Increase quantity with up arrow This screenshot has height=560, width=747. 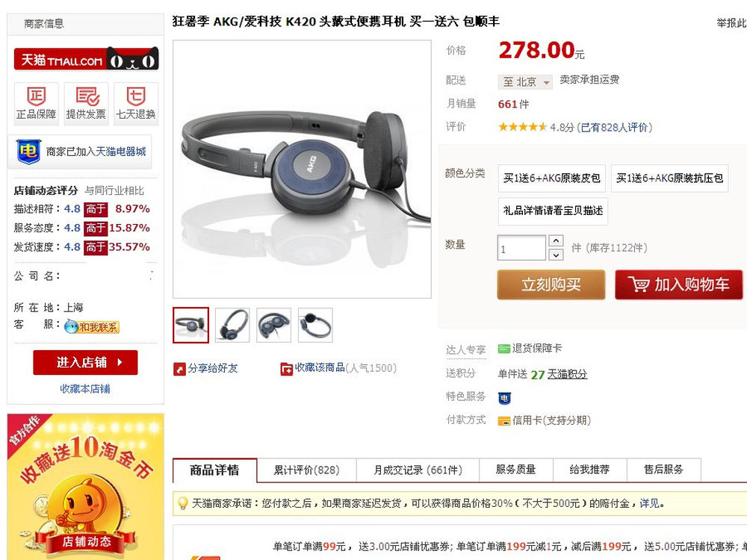[556, 241]
